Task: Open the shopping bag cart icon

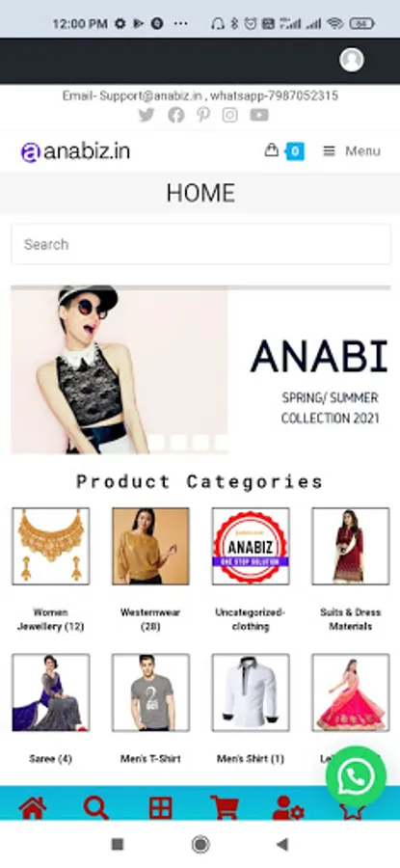Action: point(271,150)
